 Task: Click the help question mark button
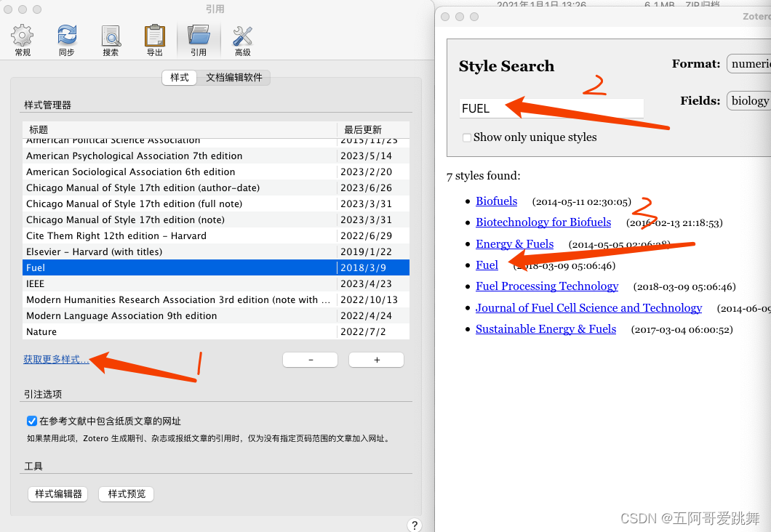(x=414, y=525)
